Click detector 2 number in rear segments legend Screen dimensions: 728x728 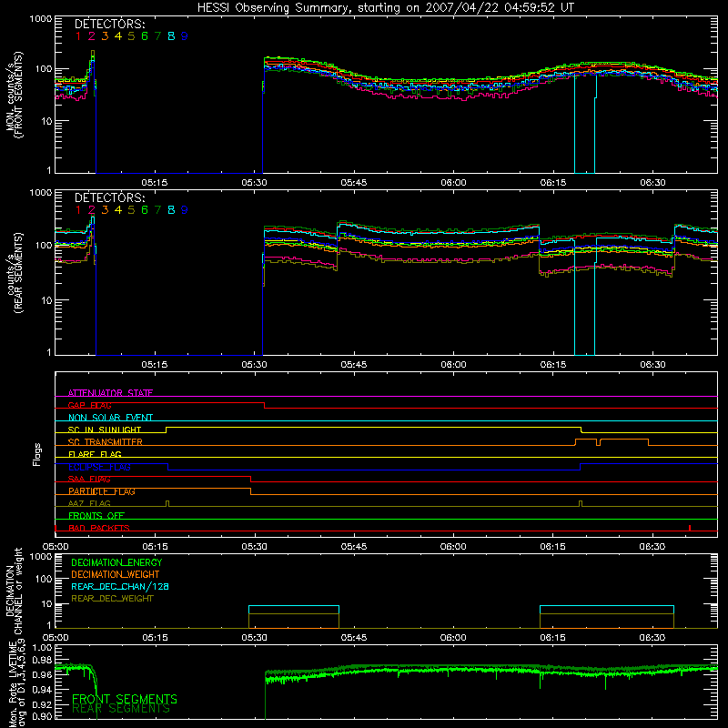pyautogui.click(x=92, y=210)
